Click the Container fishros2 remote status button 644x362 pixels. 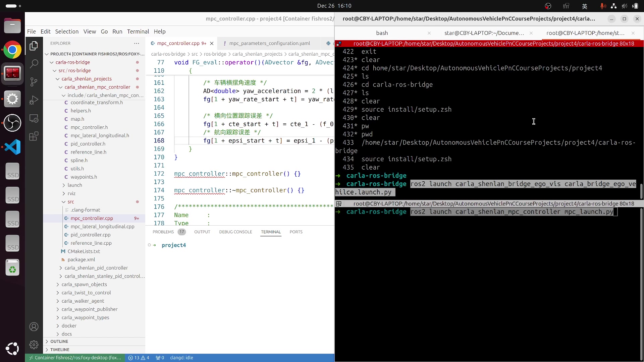[75, 358]
